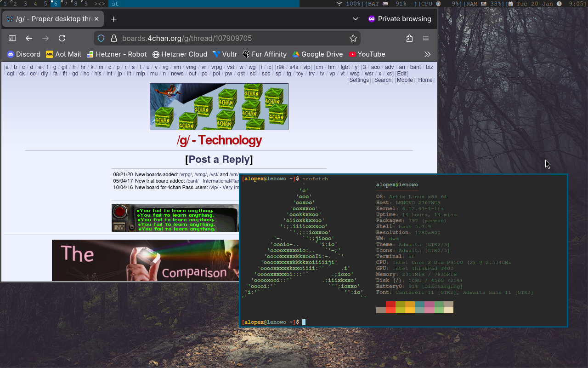The image size is (588, 368).
Task: Click the terminal line 'OS: Artix Linux x86_64'
Action: [412, 197]
